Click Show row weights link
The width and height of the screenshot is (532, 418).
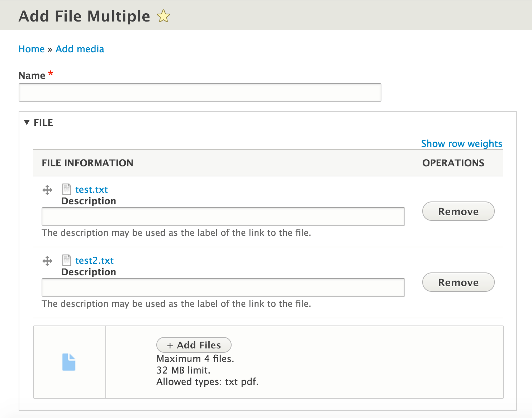coord(461,144)
